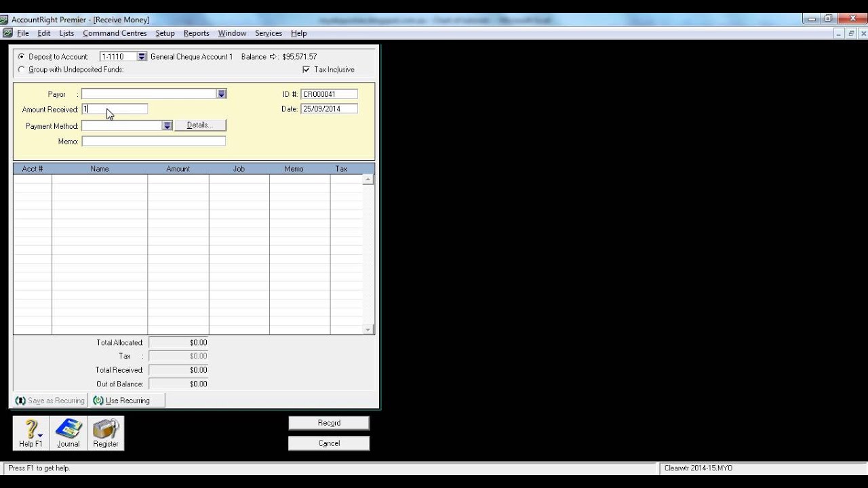Click the Payment Method field
The width and height of the screenshot is (868, 488).
(x=122, y=125)
